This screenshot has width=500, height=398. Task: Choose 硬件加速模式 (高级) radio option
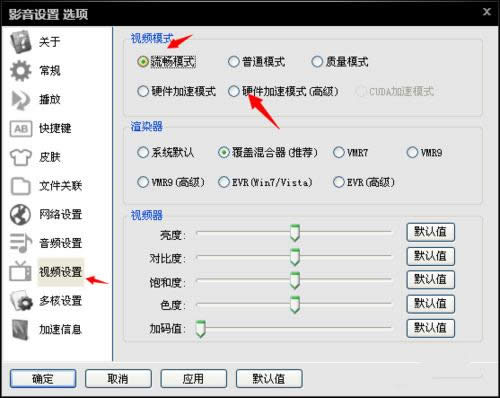coord(233,91)
